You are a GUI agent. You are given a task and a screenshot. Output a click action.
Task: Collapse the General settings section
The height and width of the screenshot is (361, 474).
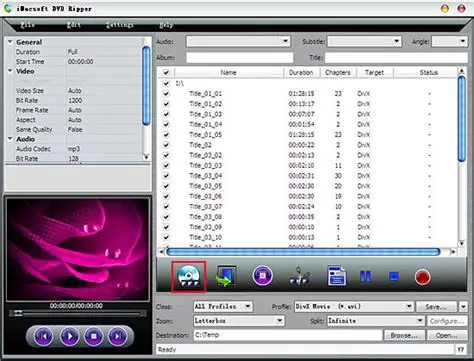pos(10,42)
